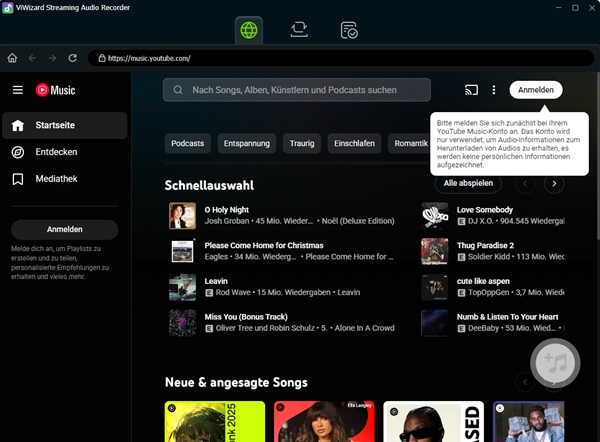Play Please Come Home for Christmas thumbnail
The width and height of the screenshot is (600, 442).
(x=183, y=251)
